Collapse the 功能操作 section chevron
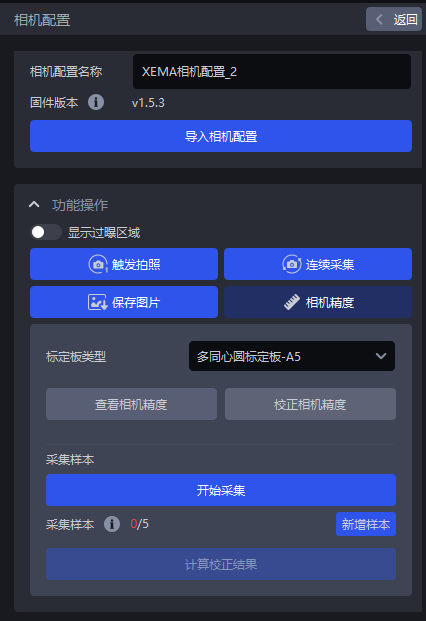The image size is (426, 621). tap(34, 204)
